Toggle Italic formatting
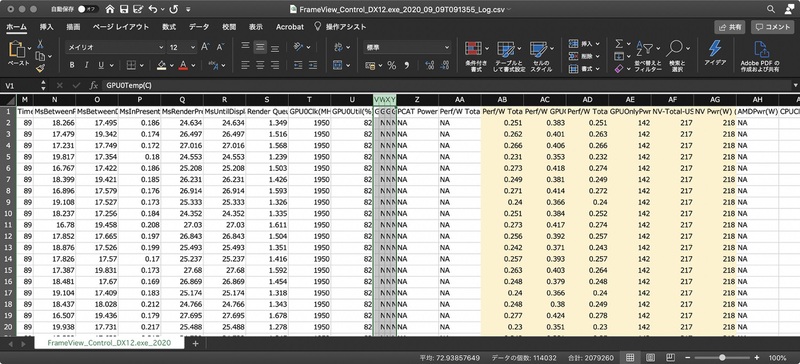 point(86,65)
